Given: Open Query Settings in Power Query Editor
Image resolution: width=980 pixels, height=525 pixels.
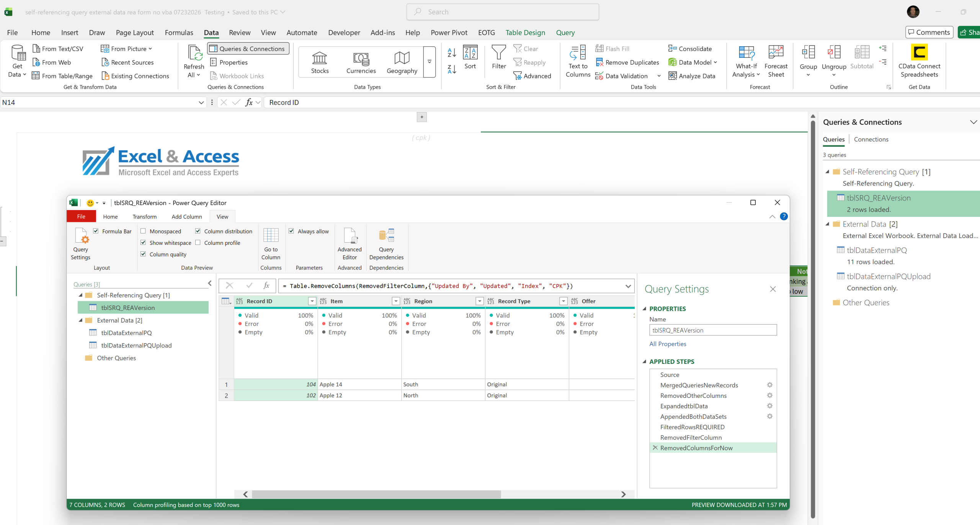Looking at the screenshot, I should click(80, 244).
